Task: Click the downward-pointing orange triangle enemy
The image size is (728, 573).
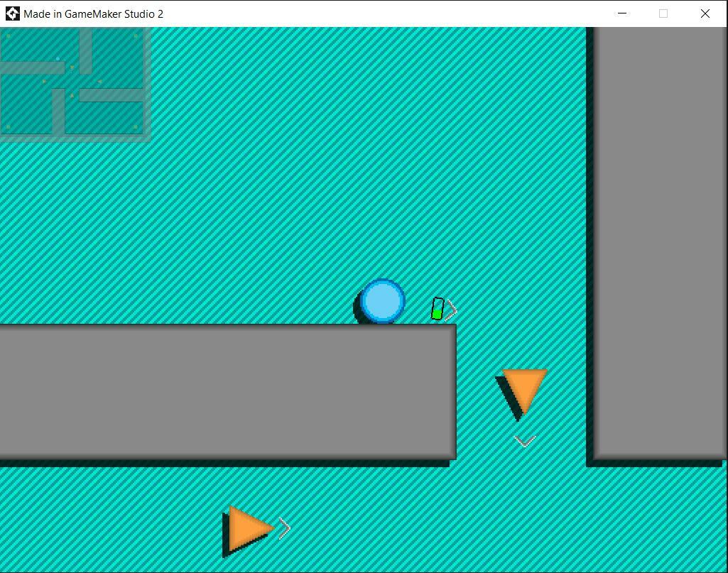Action: [525, 388]
